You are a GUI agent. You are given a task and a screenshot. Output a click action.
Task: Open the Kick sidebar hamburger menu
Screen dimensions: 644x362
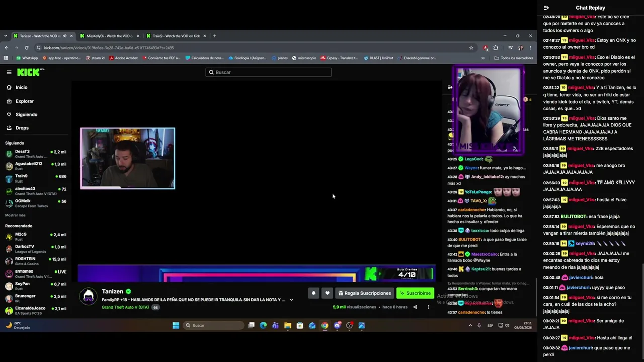pos(9,72)
